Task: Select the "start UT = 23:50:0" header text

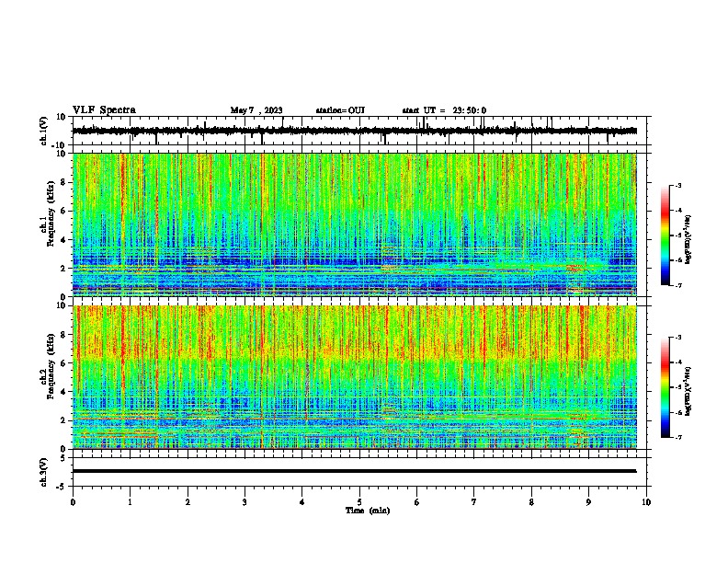Action: (444, 110)
